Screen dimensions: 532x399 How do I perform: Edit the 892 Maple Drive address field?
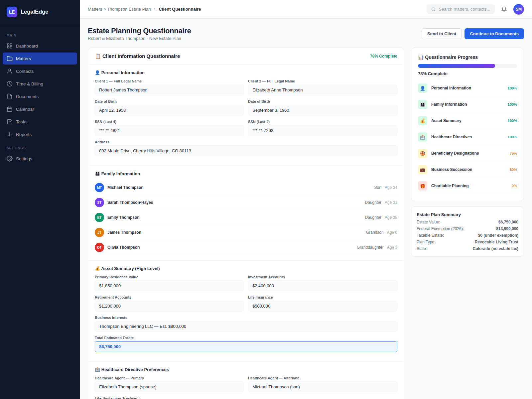click(246, 151)
